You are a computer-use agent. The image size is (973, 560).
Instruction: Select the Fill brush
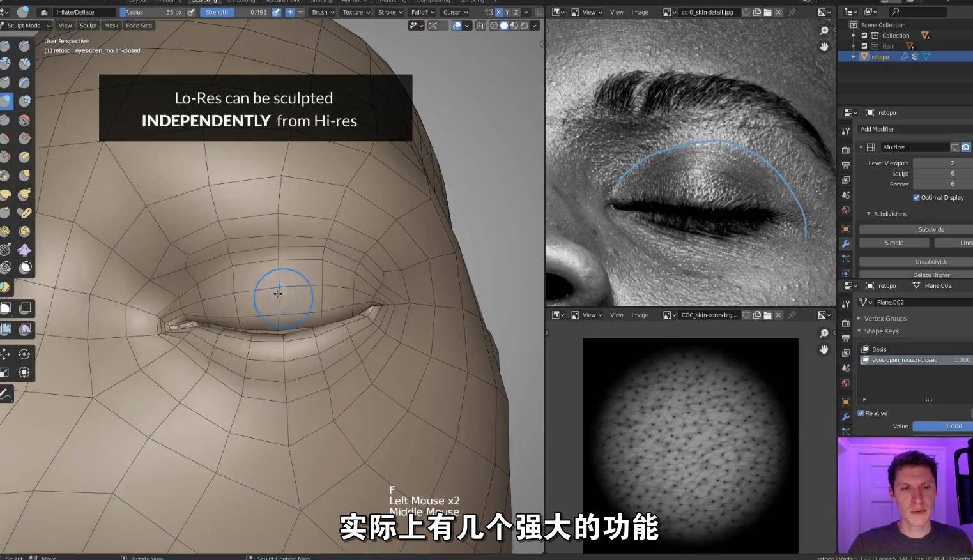(24, 138)
